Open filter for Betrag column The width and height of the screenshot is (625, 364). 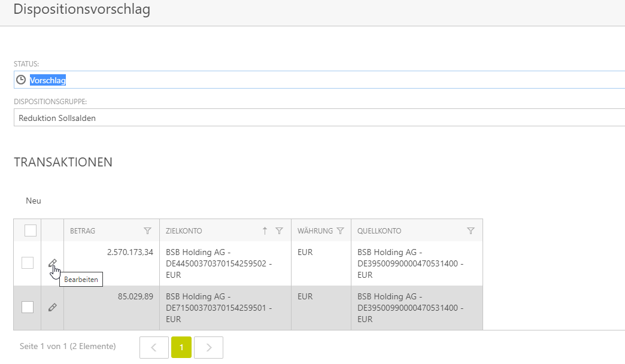tap(147, 230)
